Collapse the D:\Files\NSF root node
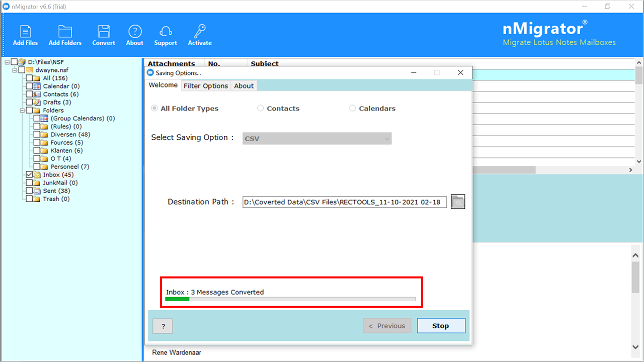The width and height of the screenshot is (644, 362). (7, 62)
